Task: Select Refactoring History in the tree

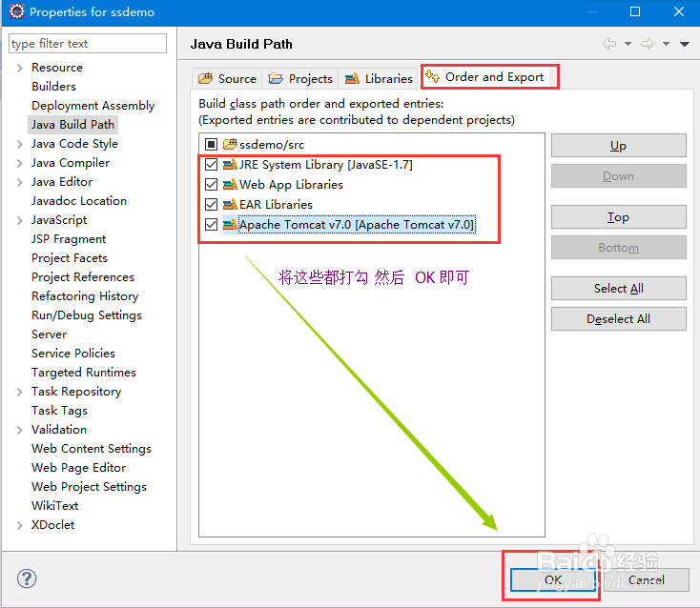Action: coord(85,296)
